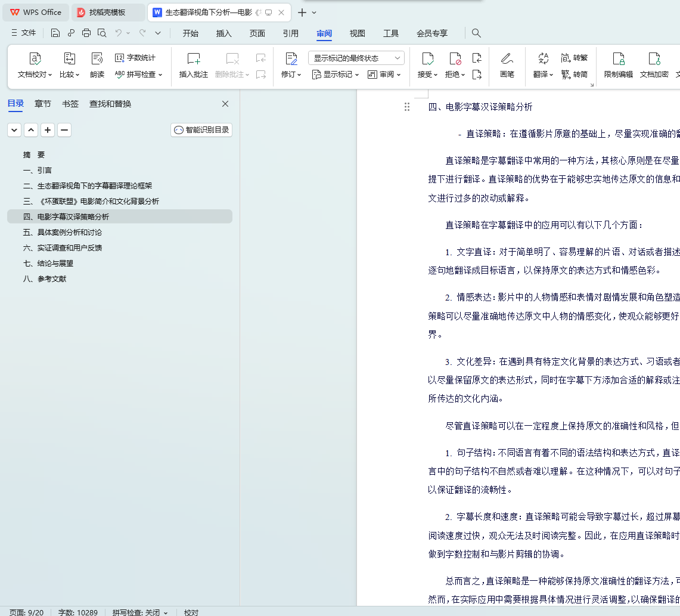
Task: Expand quick access toolbar customize arrow
Action: 158,33
